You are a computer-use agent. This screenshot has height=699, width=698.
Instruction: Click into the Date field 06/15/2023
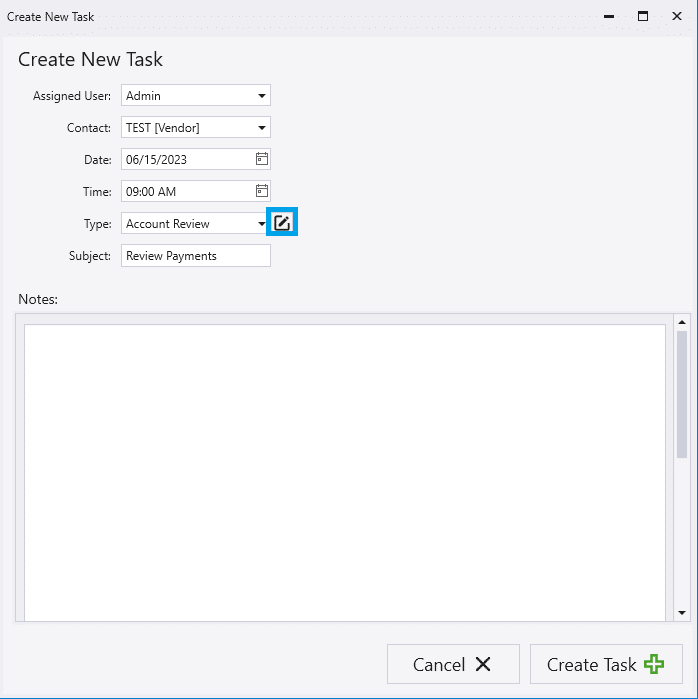pos(185,159)
